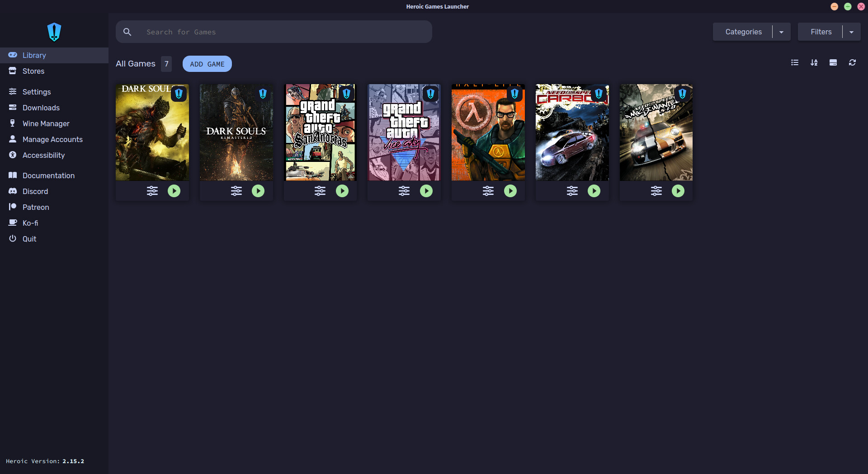Click sideload badge on Dark Souls III
This screenshot has width=868, height=474.
pos(179,94)
